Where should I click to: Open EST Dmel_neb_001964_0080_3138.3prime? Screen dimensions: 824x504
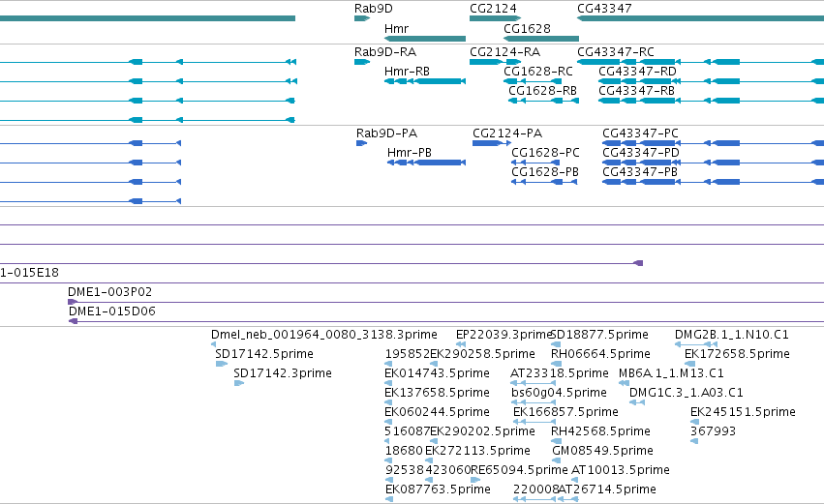[323, 335]
